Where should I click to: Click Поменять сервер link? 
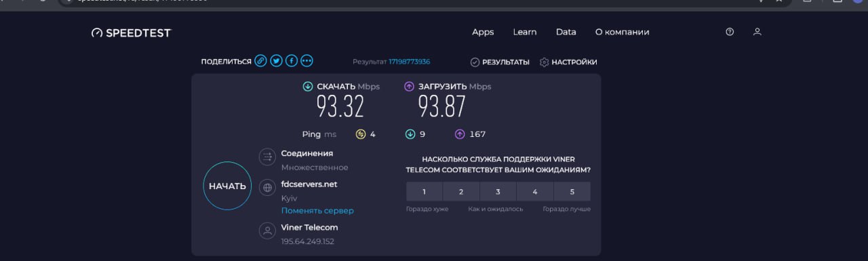point(317,211)
